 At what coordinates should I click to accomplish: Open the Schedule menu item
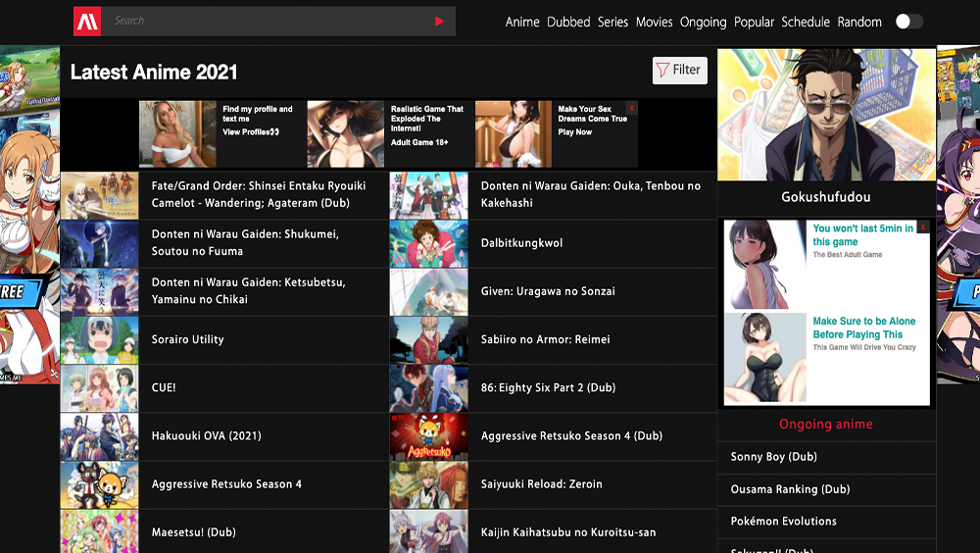pyautogui.click(x=805, y=22)
